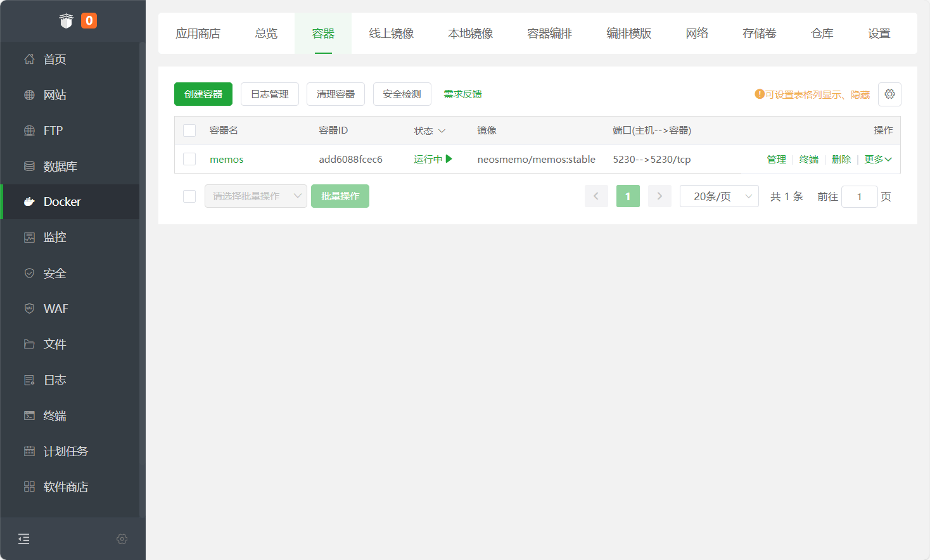Switch to 本地镜像 tab
930x560 pixels.
point(471,34)
